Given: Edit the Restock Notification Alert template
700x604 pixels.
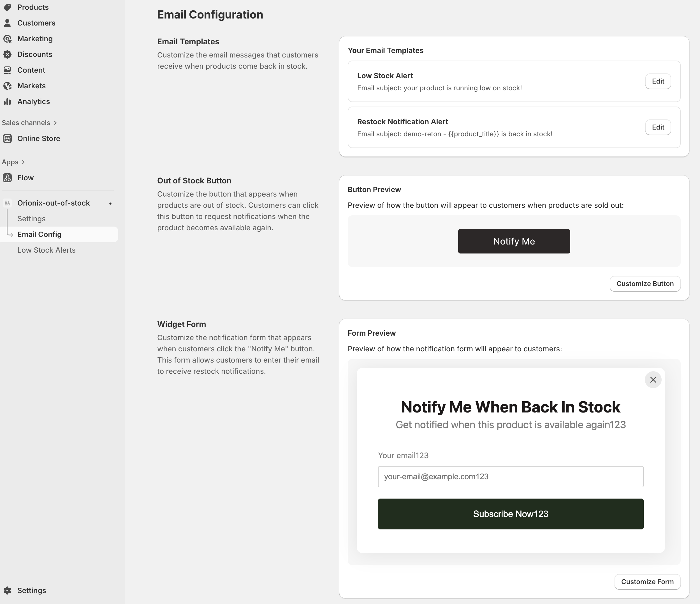Looking at the screenshot, I should [x=657, y=127].
